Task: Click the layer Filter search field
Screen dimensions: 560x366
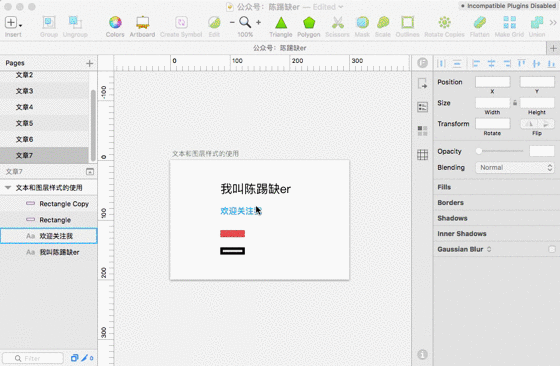Action: pos(33,358)
